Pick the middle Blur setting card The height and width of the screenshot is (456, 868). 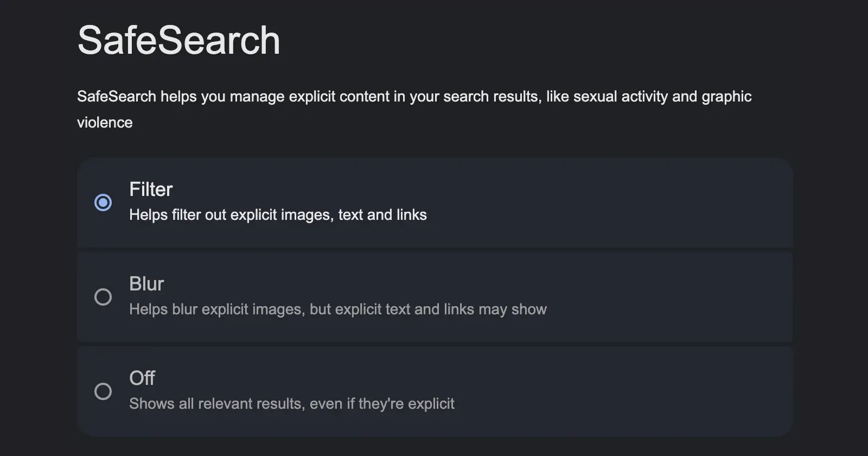(x=434, y=297)
